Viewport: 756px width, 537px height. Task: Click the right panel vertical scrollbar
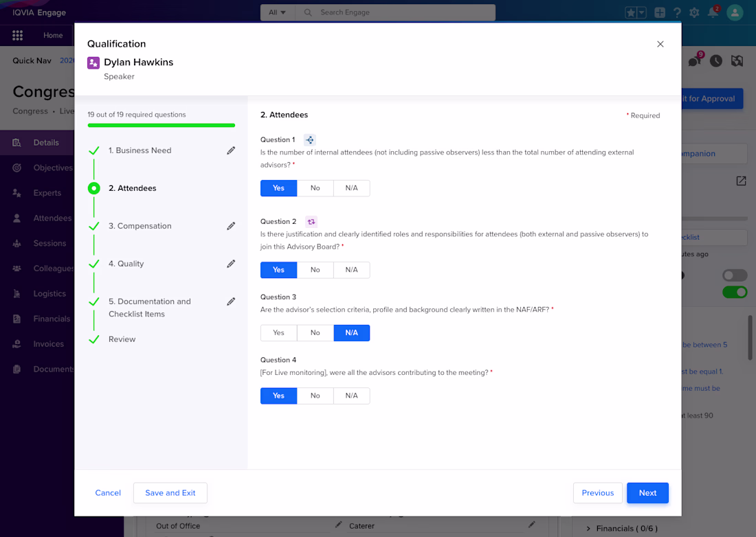751,337
